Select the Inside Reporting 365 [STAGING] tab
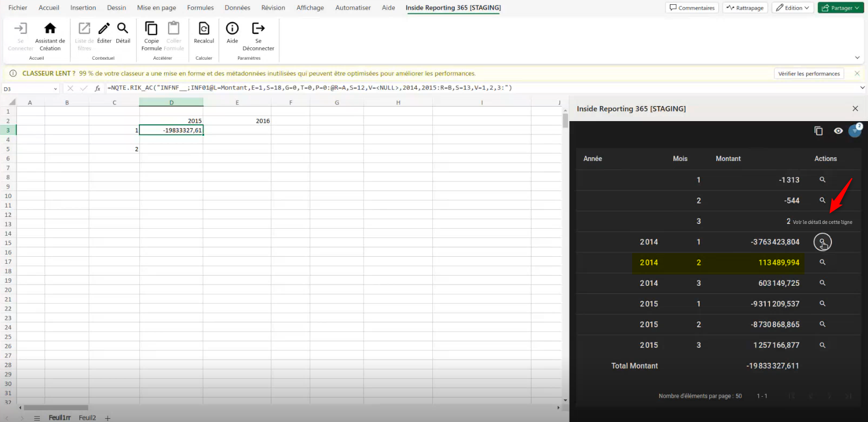Screen dimensions: 868x422 453,8
